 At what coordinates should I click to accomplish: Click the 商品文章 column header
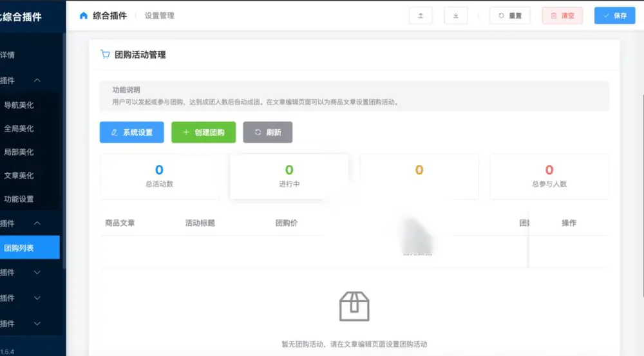click(x=120, y=223)
